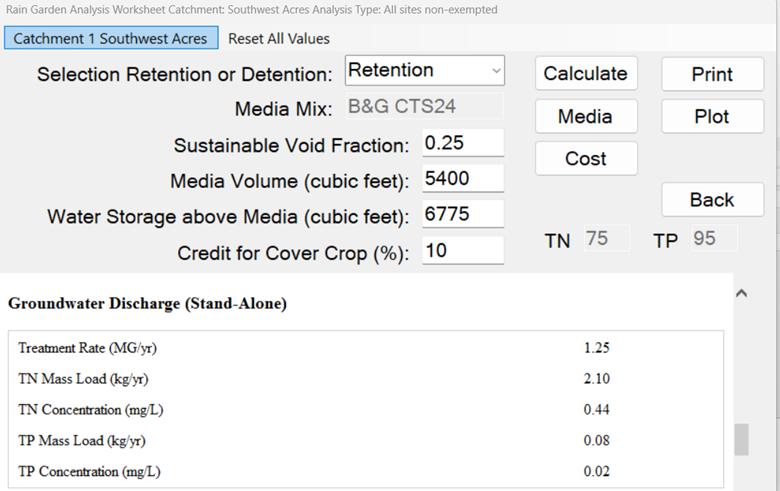780x491 pixels.
Task: Open the Cost button
Action: coord(585,158)
